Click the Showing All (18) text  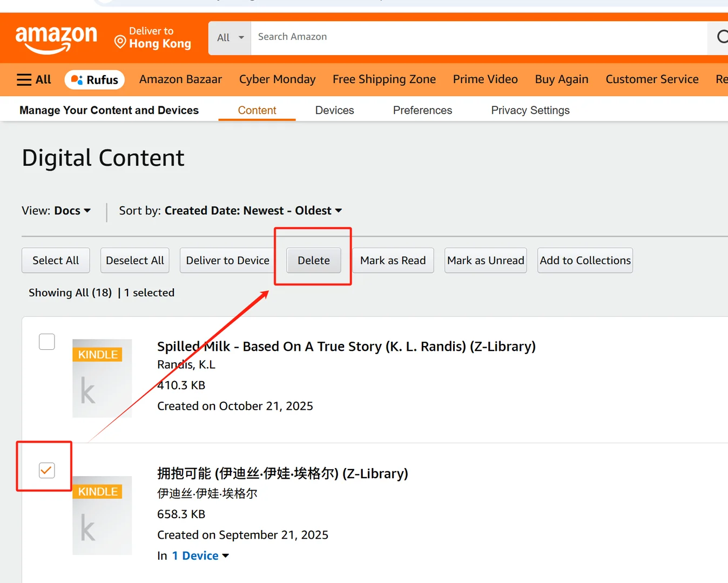tap(70, 293)
